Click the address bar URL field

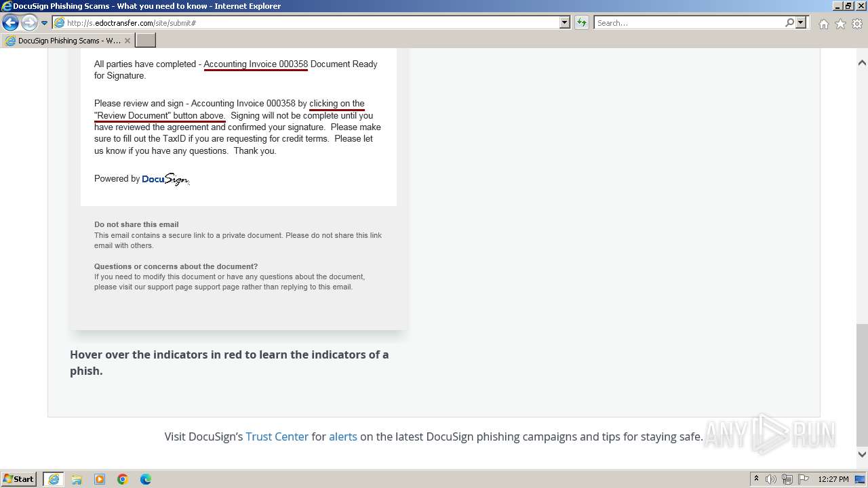click(307, 22)
